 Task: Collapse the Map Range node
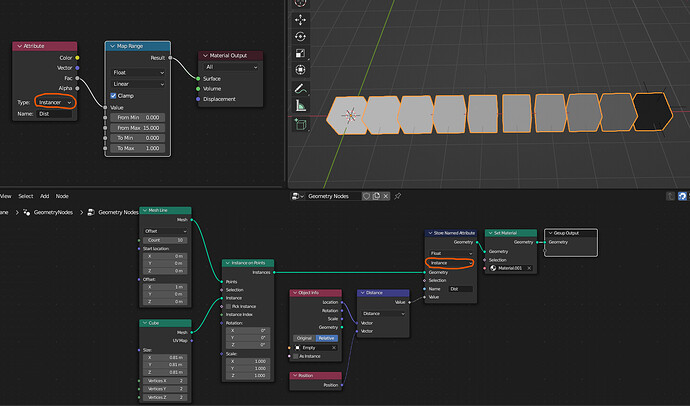pos(113,46)
